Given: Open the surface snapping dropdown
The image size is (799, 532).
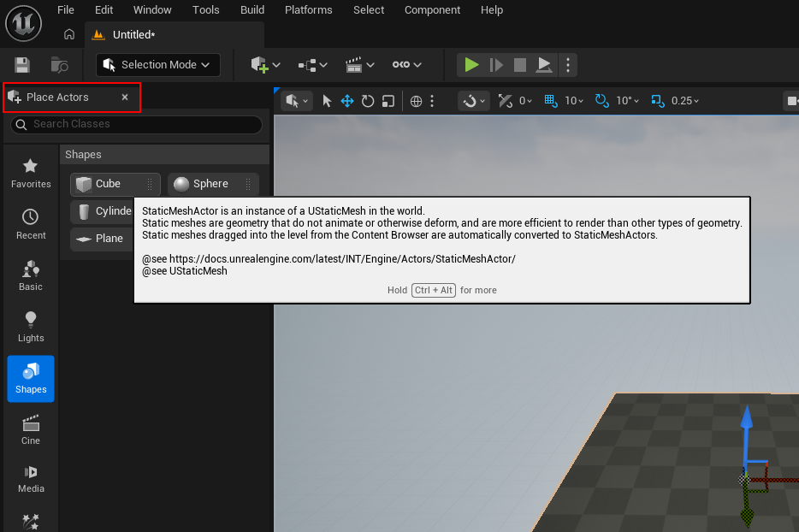Looking at the screenshot, I should click(473, 101).
